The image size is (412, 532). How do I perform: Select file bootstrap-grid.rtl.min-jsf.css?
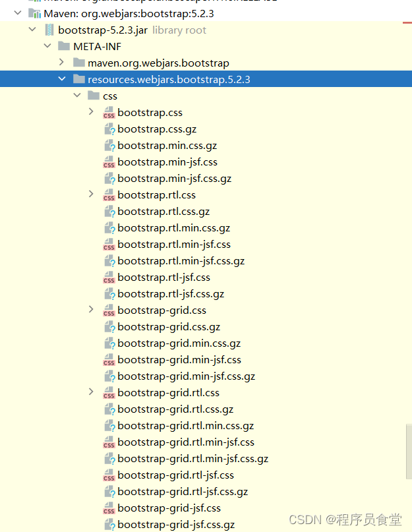[x=186, y=442]
